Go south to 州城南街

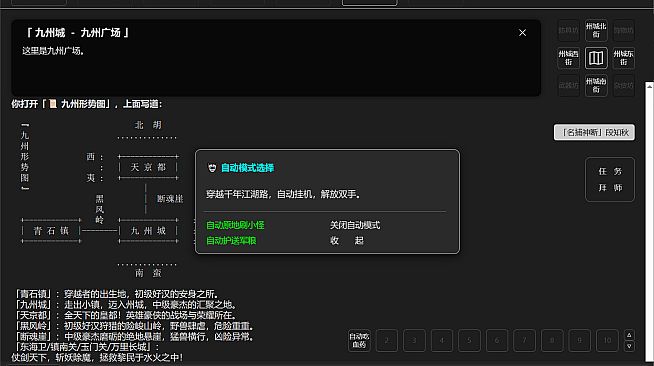pyautogui.click(x=596, y=85)
